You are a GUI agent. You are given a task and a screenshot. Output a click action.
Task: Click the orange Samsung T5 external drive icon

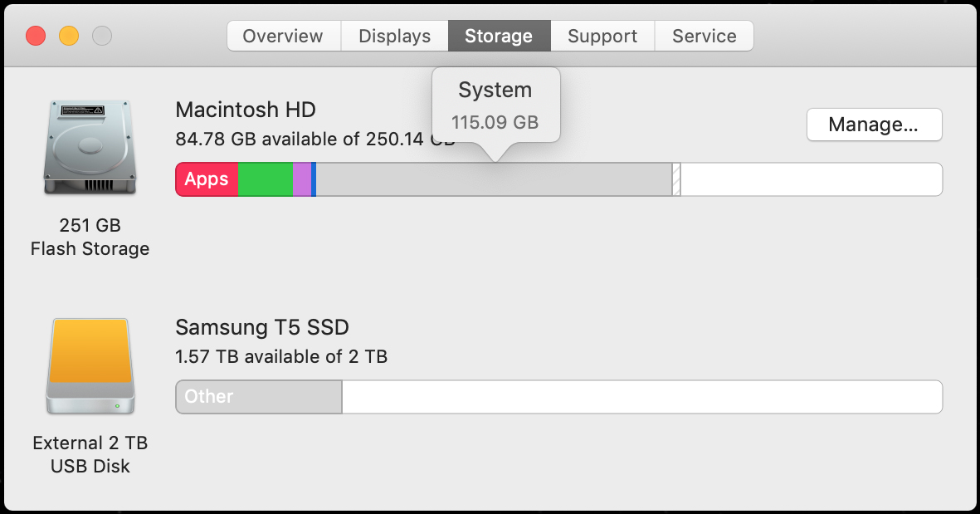[x=90, y=365]
